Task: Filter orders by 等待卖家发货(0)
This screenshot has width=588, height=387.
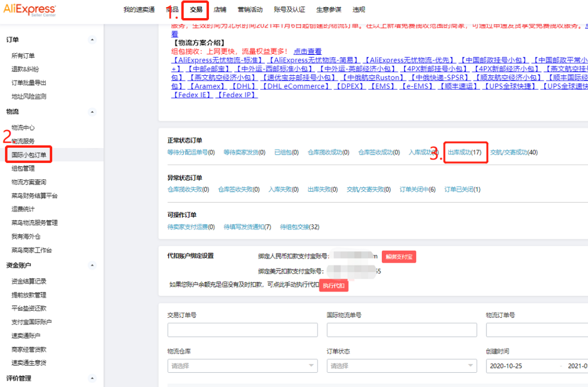Action: point(245,153)
